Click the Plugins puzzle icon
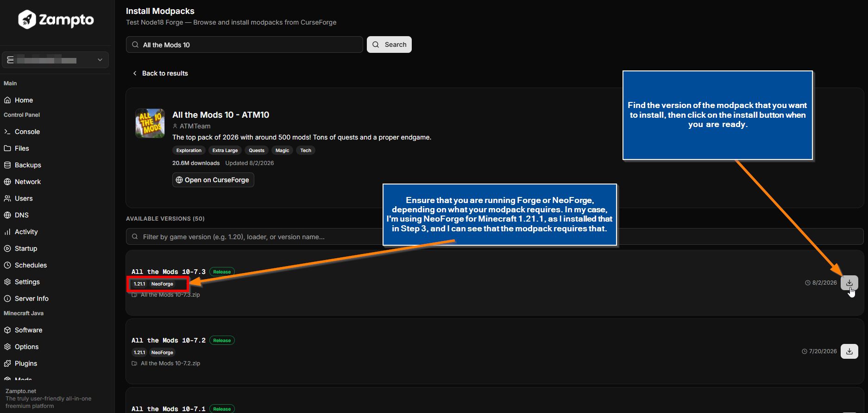Viewport: 868px width, 413px height. click(7, 363)
